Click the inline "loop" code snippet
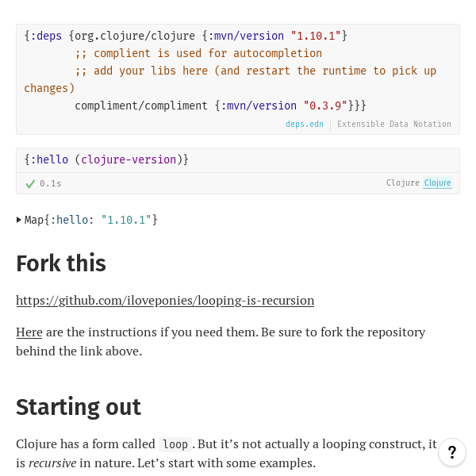Image resolution: width=476 pixels, height=476 pixels. coord(175,444)
